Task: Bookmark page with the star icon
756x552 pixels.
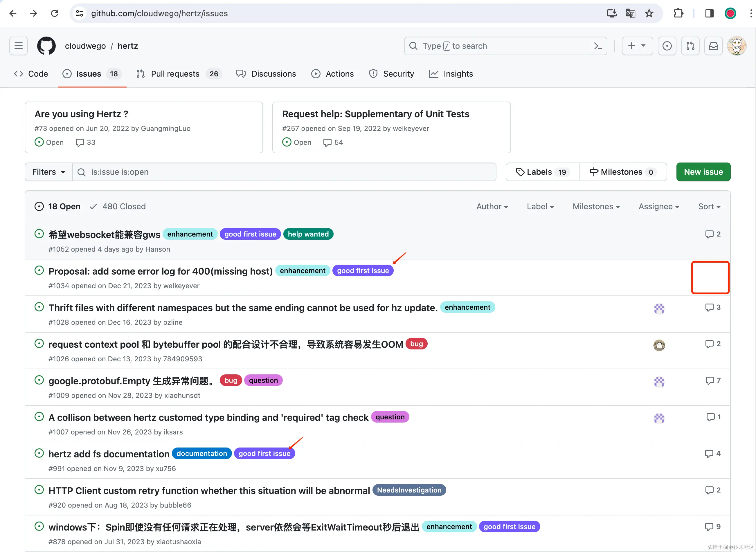Action: [x=649, y=13]
